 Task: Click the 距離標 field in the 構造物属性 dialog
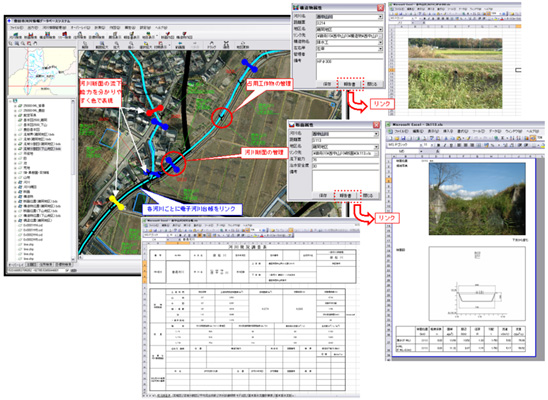[x=349, y=23]
